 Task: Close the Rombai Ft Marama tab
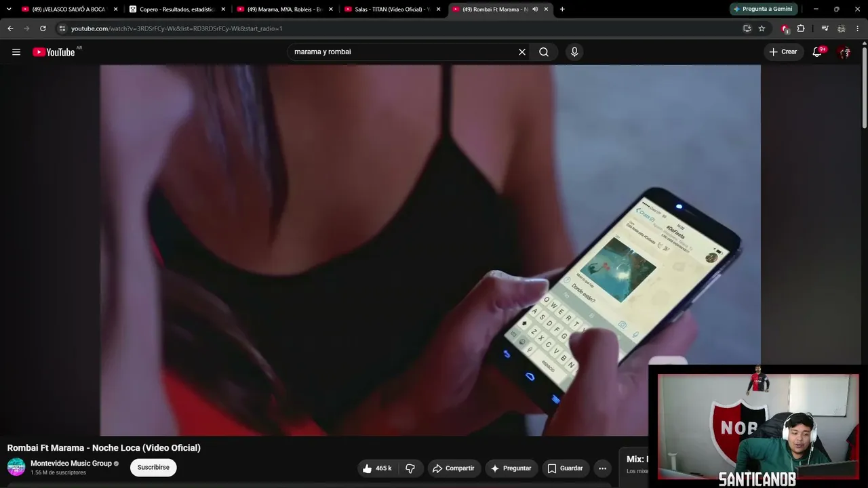point(546,9)
